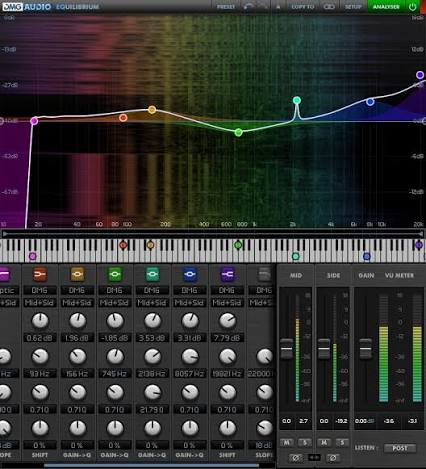The image size is (426, 469).
Task: Open the Mid+Sid channel dropdown for 8057 Hz band
Action: pyautogui.click(x=190, y=303)
